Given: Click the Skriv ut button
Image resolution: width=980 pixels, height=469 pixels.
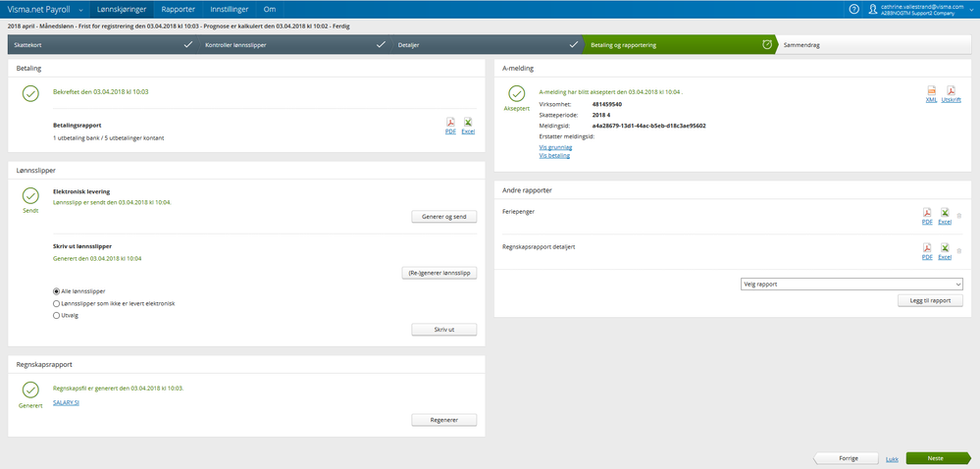Looking at the screenshot, I should [x=443, y=329].
